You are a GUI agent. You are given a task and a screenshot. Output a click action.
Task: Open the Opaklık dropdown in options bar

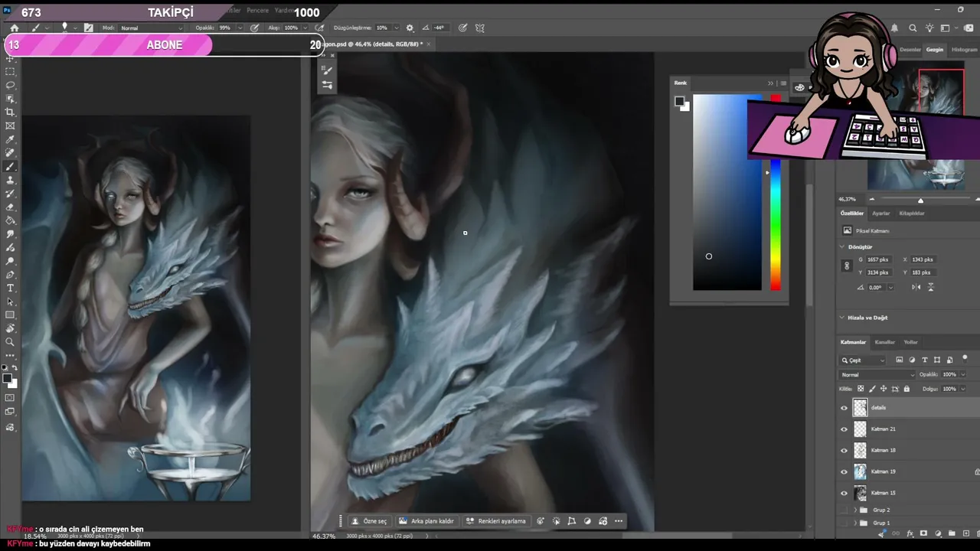pyautogui.click(x=240, y=28)
